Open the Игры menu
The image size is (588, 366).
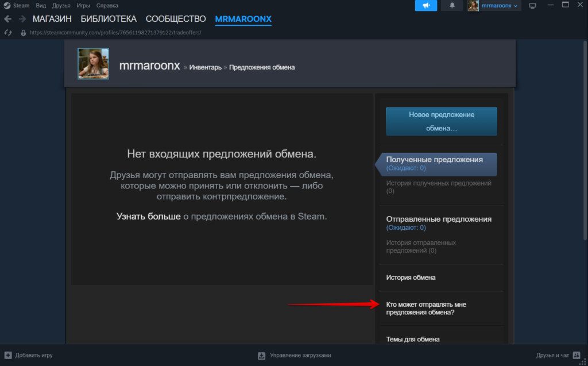tap(83, 6)
